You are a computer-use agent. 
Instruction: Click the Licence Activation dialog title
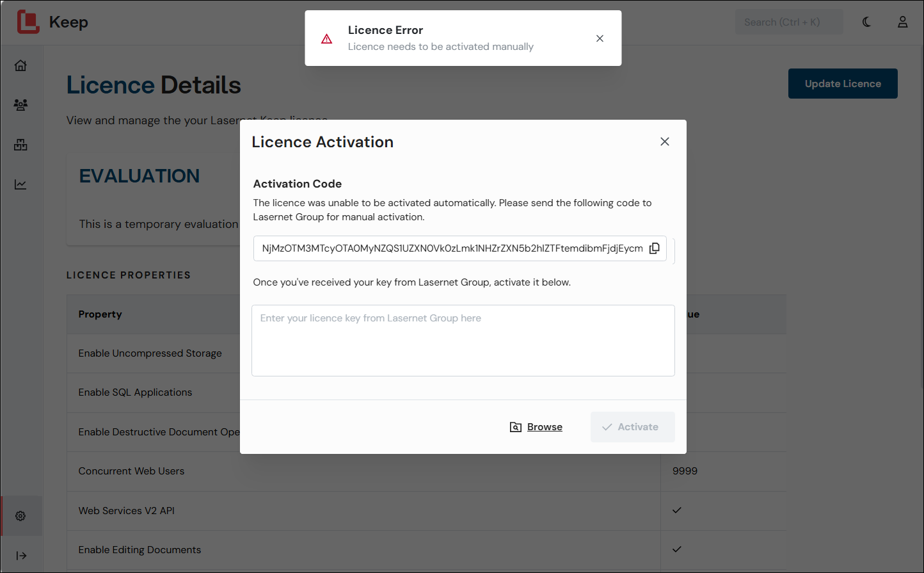(x=323, y=142)
